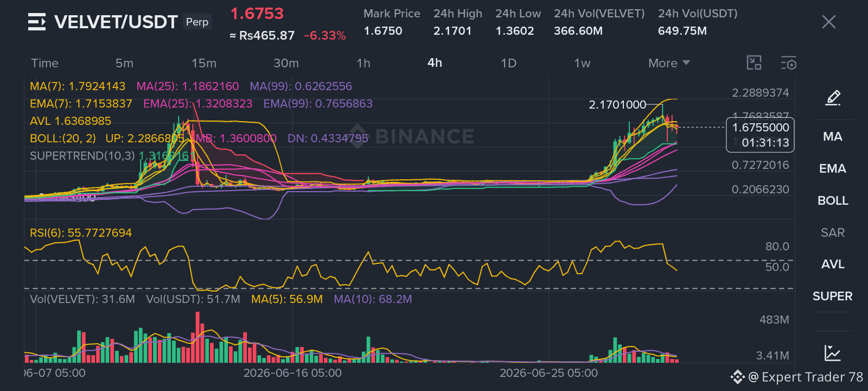868x391 pixels.
Task: Tap the EMA(99) indicator readout
Action: 318,104
